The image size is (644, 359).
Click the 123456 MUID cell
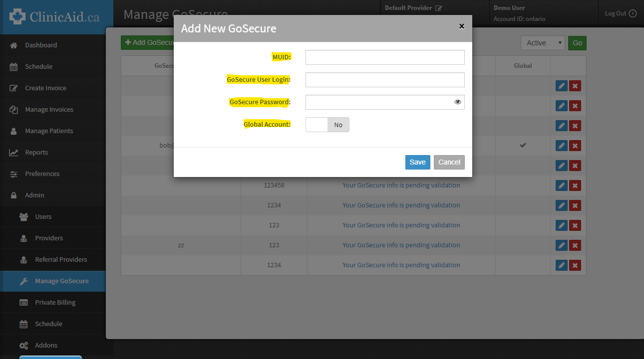pos(274,185)
